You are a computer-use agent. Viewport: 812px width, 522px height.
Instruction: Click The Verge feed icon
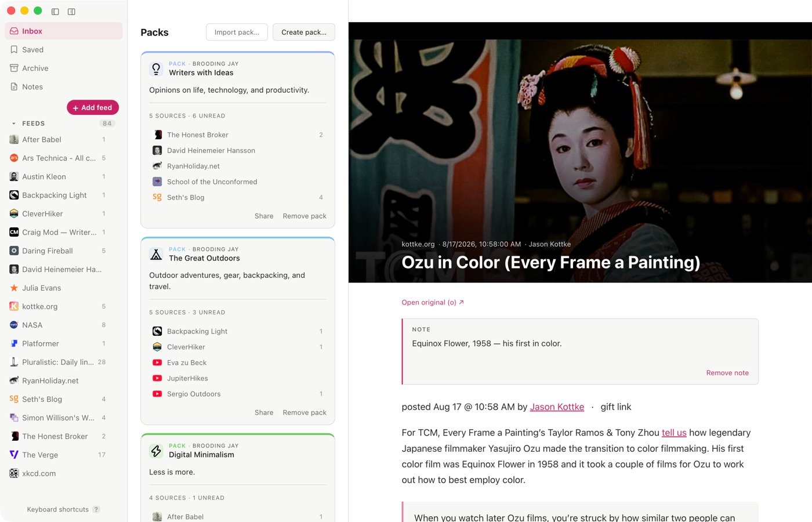pyautogui.click(x=14, y=455)
